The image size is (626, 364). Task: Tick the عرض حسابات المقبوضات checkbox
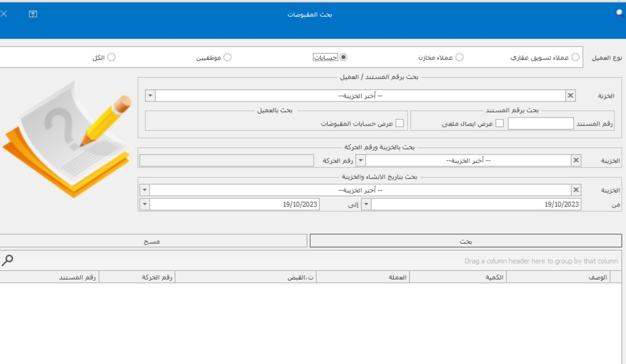pos(399,123)
